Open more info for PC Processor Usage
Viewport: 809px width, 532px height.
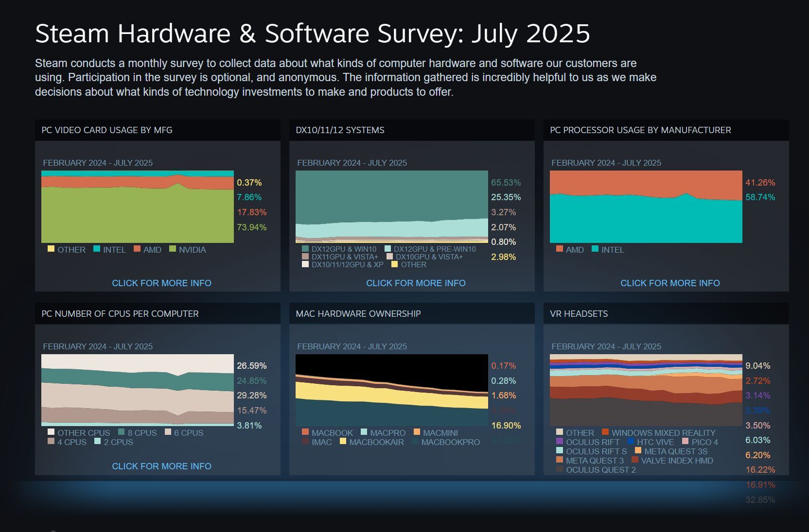[670, 283]
